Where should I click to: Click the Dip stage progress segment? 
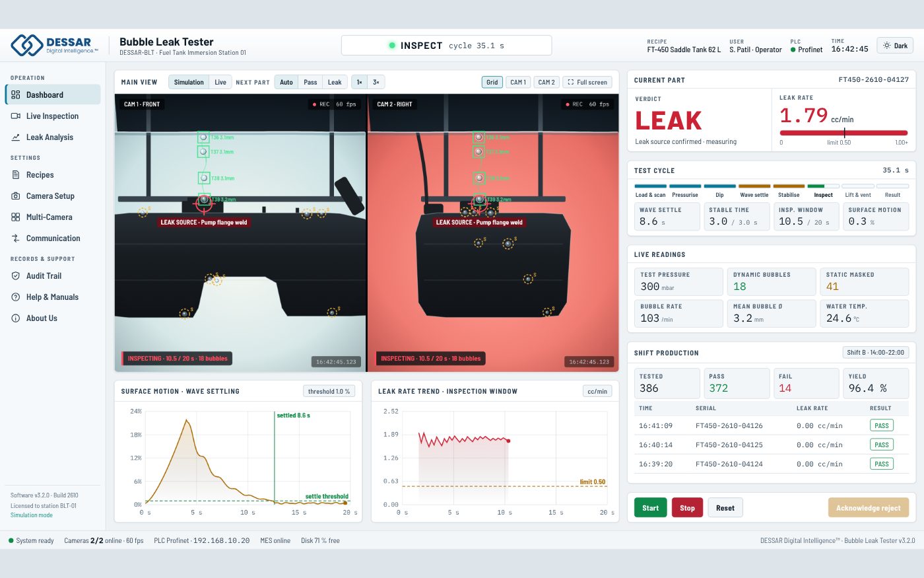click(x=720, y=186)
